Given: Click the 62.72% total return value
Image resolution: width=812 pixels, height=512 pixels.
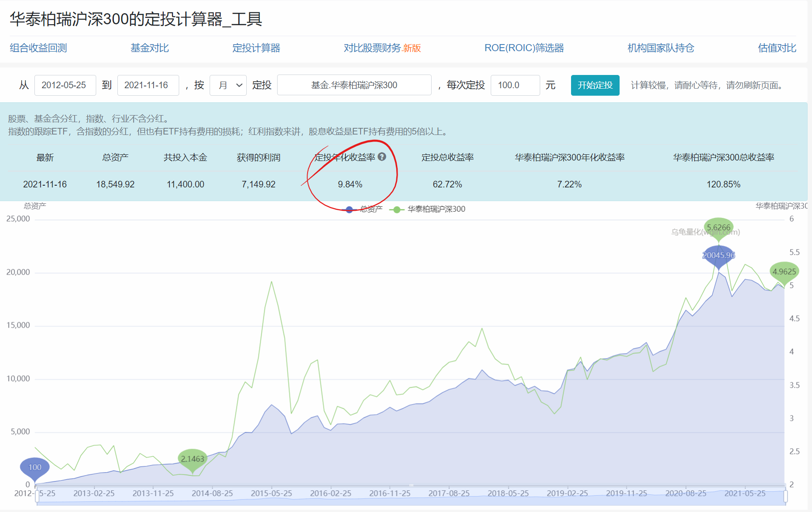Looking at the screenshot, I should coord(447,184).
